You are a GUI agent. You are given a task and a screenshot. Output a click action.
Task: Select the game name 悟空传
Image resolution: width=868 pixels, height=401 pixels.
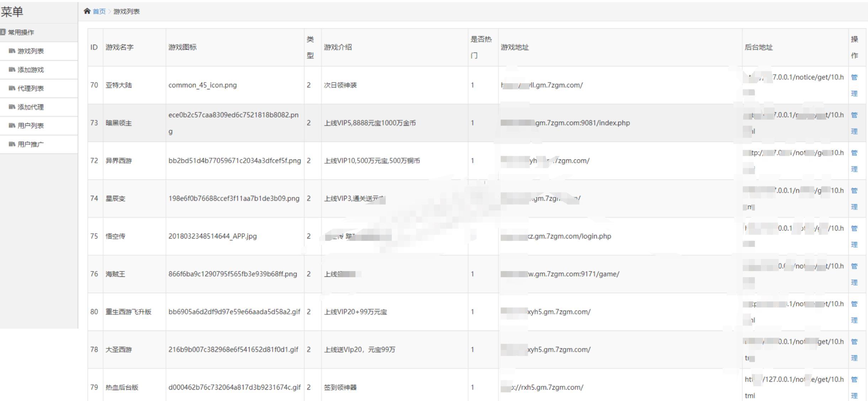116,236
